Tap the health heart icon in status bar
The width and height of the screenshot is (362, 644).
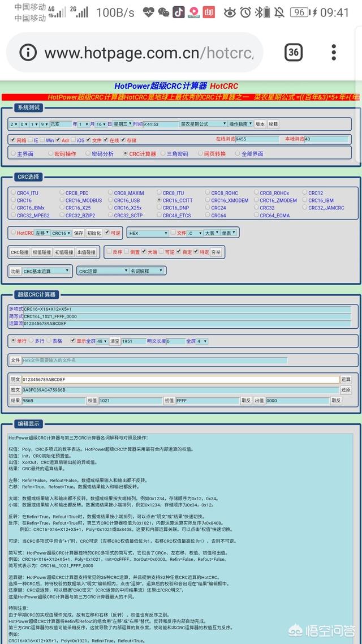148,12
